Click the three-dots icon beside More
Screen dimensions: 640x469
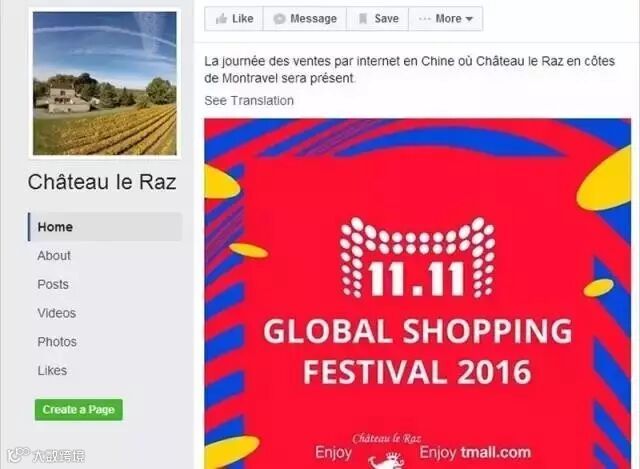(424, 19)
